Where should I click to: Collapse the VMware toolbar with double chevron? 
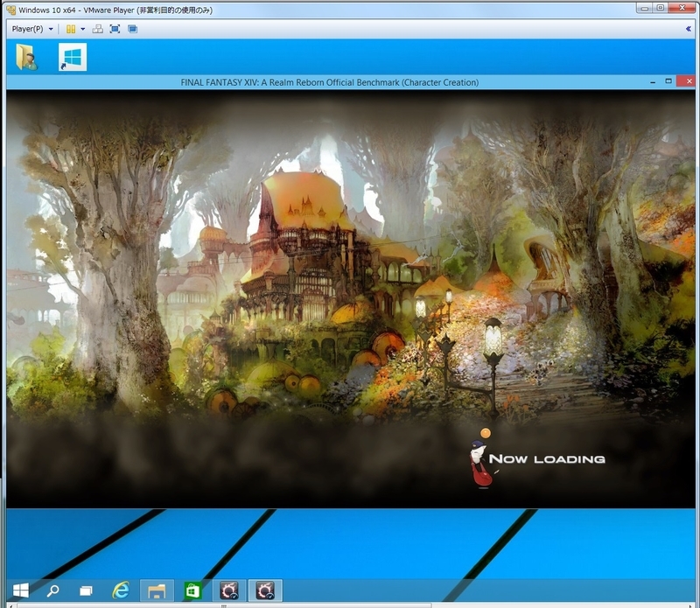click(x=688, y=29)
